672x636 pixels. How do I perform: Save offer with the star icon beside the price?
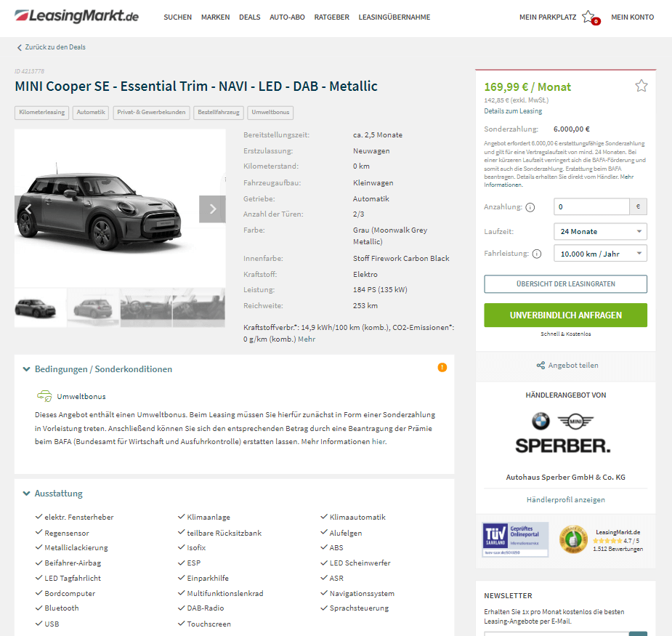coord(641,86)
